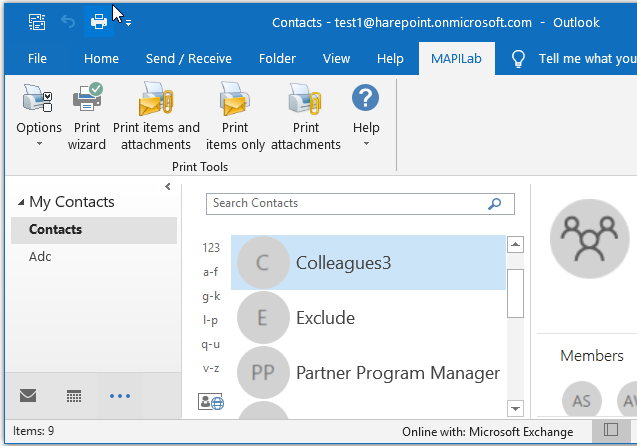637x446 pixels.
Task: Switch to the Calendar view icon
Action: 74,396
